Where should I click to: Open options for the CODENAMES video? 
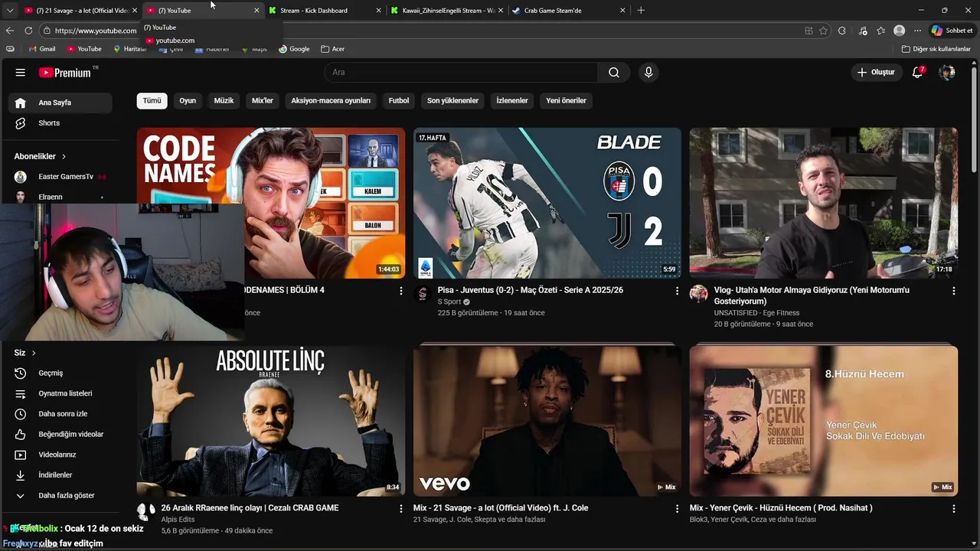pos(400,291)
